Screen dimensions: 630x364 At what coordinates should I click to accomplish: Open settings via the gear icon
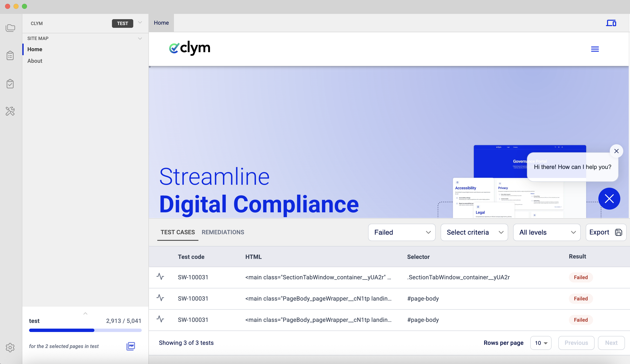click(10, 348)
